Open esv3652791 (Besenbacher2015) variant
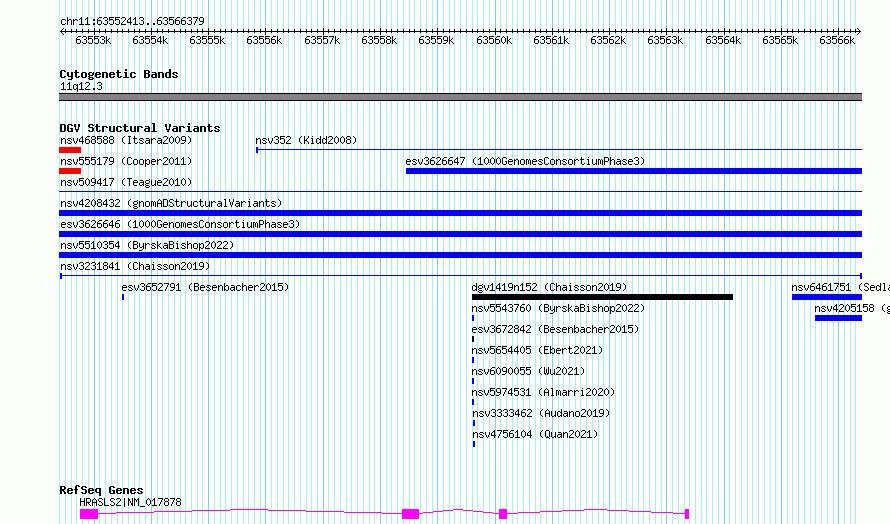890x524 pixels. pyautogui.click(x=205, y=287)
